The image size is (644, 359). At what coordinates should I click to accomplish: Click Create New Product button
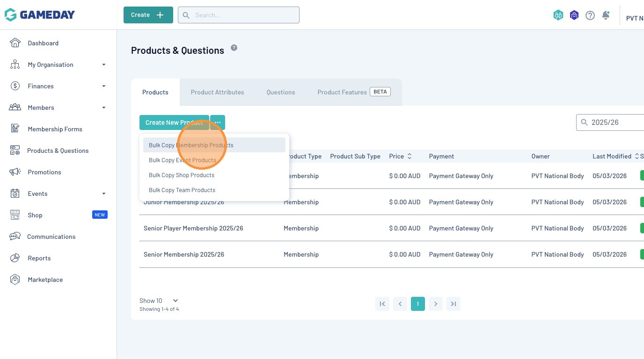coord(174,122)
